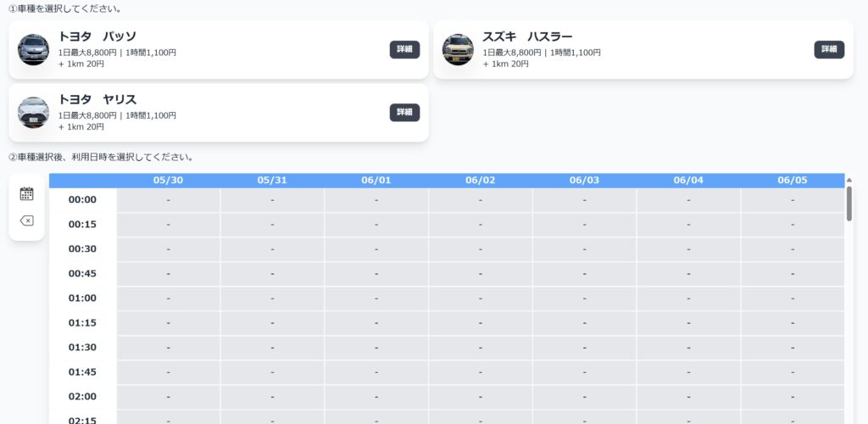Choose the トヨタ パッソ card title
Screen dimensions: 868x424
click(97, 36)
